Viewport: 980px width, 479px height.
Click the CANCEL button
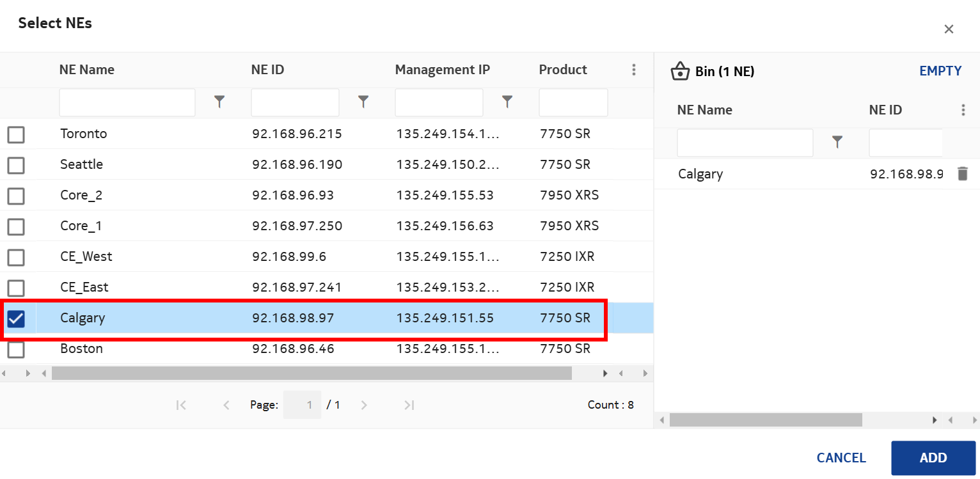pos(841,458)
